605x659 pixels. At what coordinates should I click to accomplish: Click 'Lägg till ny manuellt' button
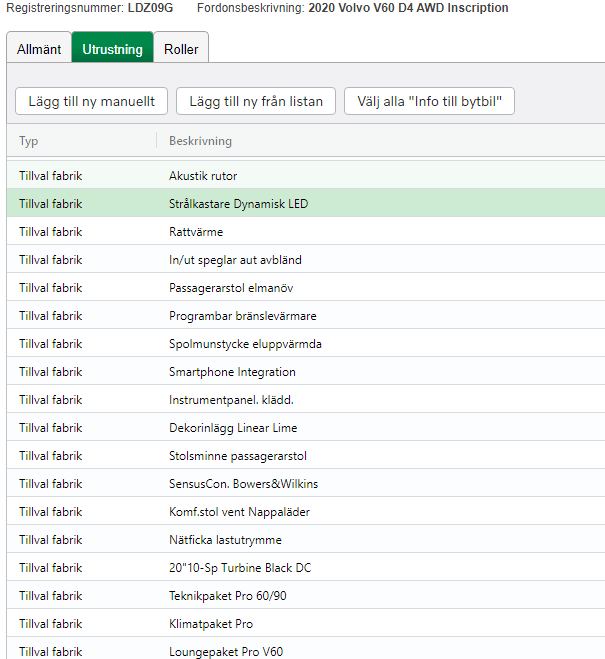92,101
